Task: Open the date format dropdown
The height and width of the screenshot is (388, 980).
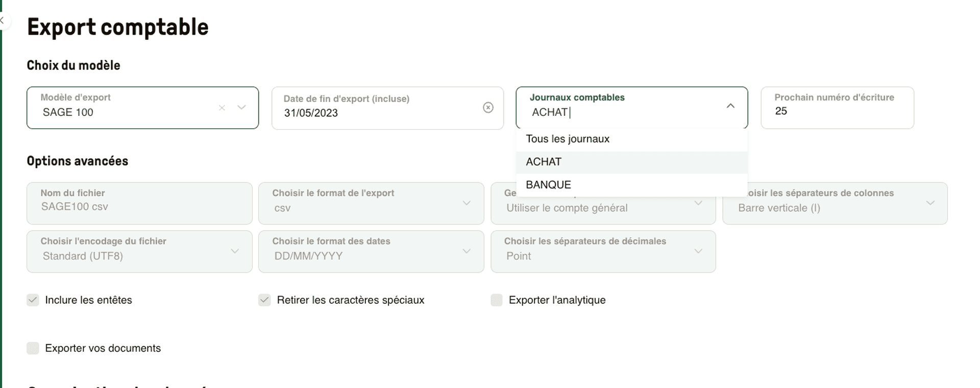Action: (x=371, y=251)
